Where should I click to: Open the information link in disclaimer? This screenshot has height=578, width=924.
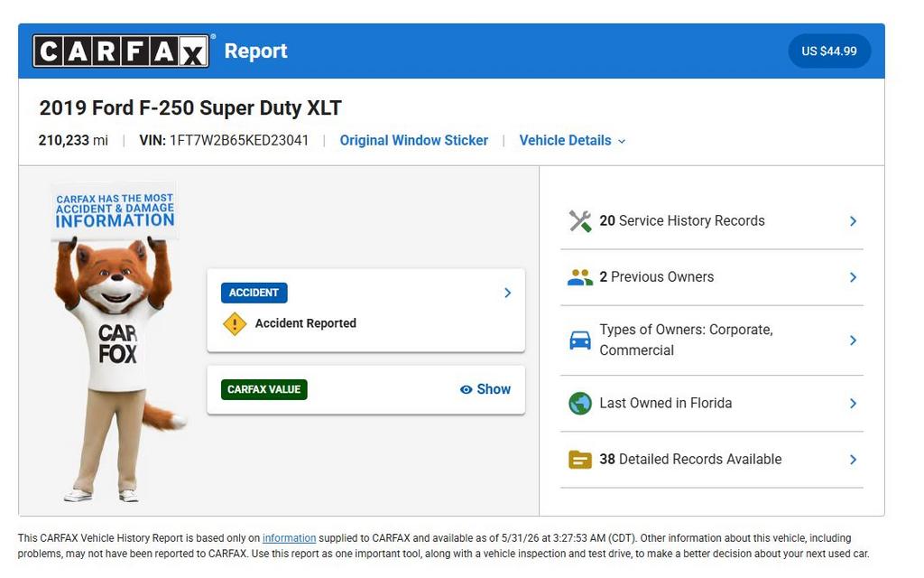click(289, 538)
